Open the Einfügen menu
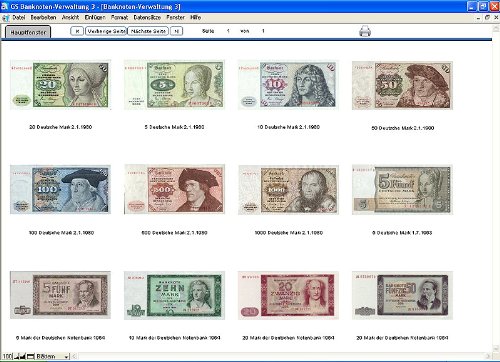 coord(95,17)
